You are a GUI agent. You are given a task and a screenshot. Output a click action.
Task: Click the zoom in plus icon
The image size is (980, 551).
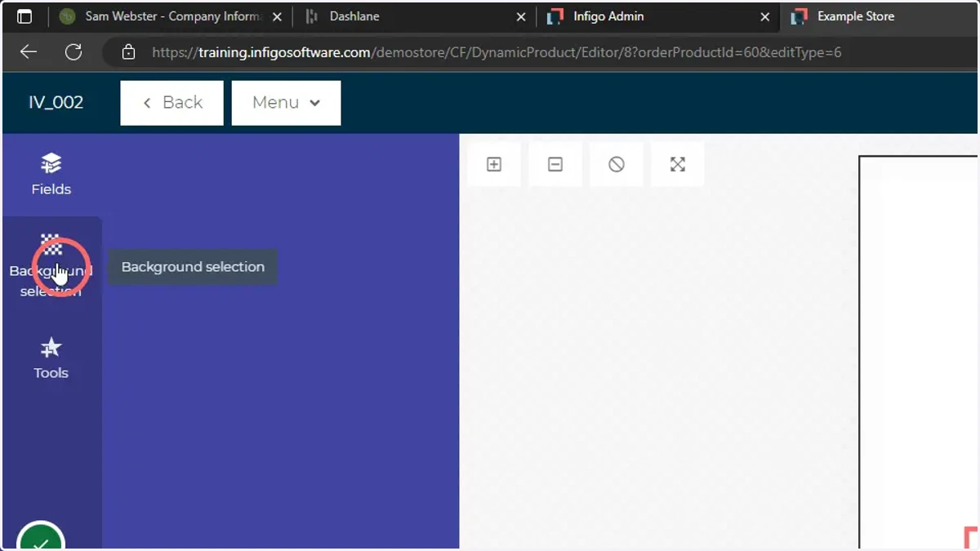pos(494,164)
